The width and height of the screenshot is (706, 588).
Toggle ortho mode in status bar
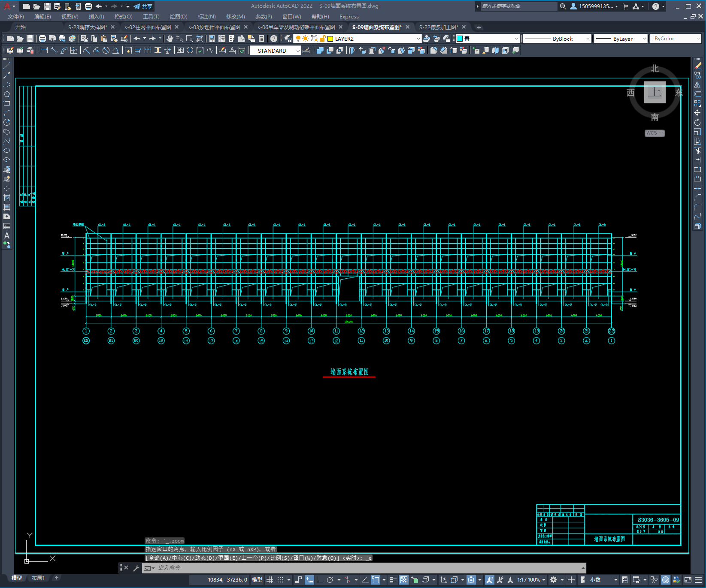pos(320,580)
